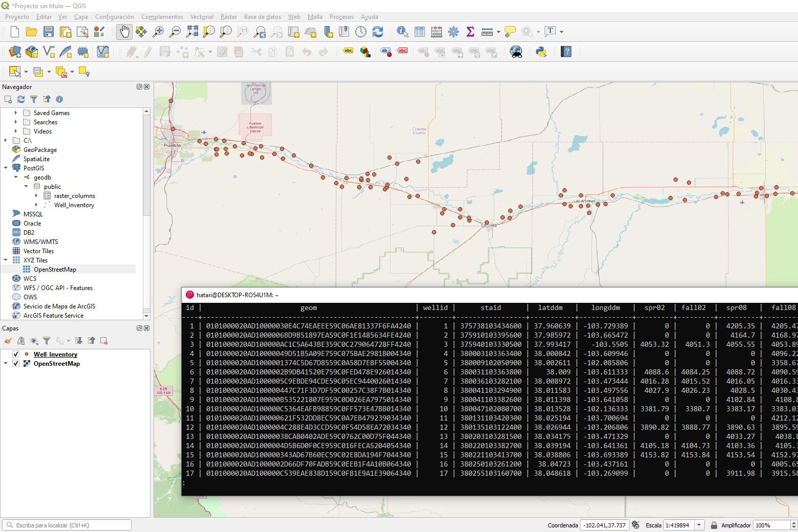Viewport: 798px width, 532px height.
Task: Create a new project with the blank page icon
Action: tap(15, 32)
